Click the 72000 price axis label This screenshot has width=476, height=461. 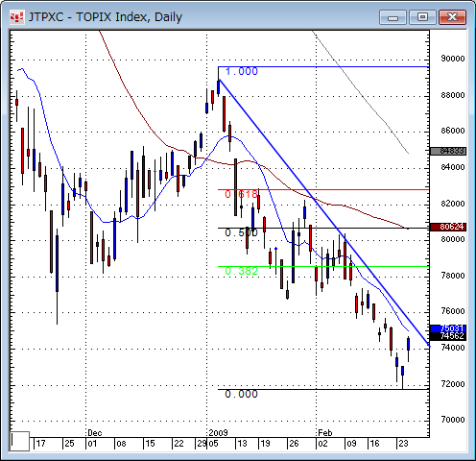[x=453, y=384]
